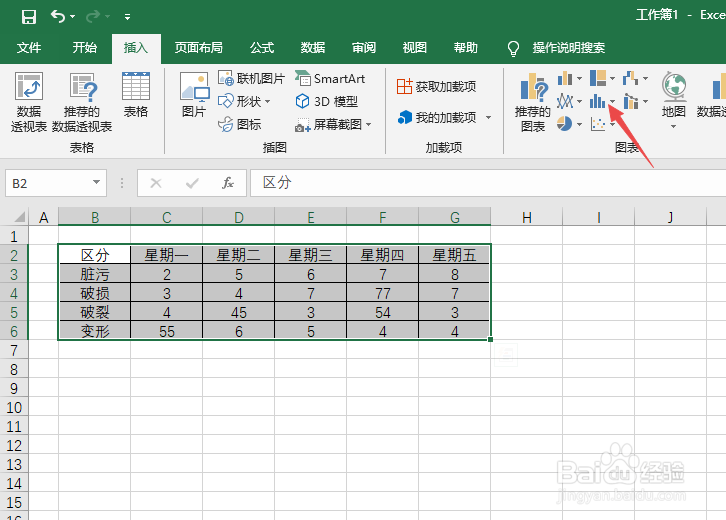Open 推荐的图表 recommended charts
Image resolution: width=726 pixels, height=520 pixels.
coord(533,102)
